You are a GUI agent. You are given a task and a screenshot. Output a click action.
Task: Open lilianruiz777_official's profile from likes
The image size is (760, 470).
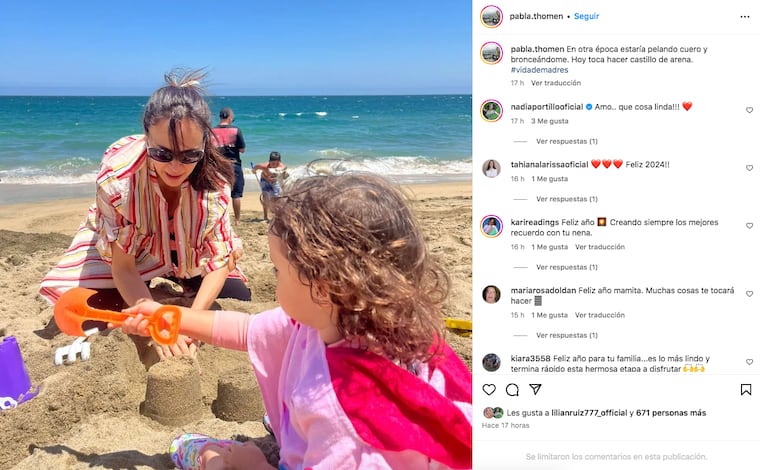[x=589, y=413]
